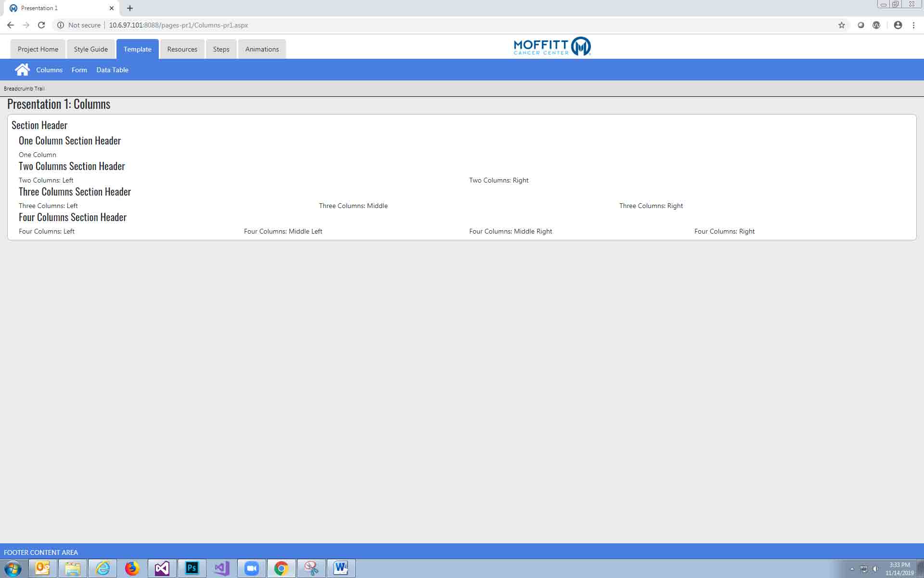Show hidden system tray icons

point(852,569)
